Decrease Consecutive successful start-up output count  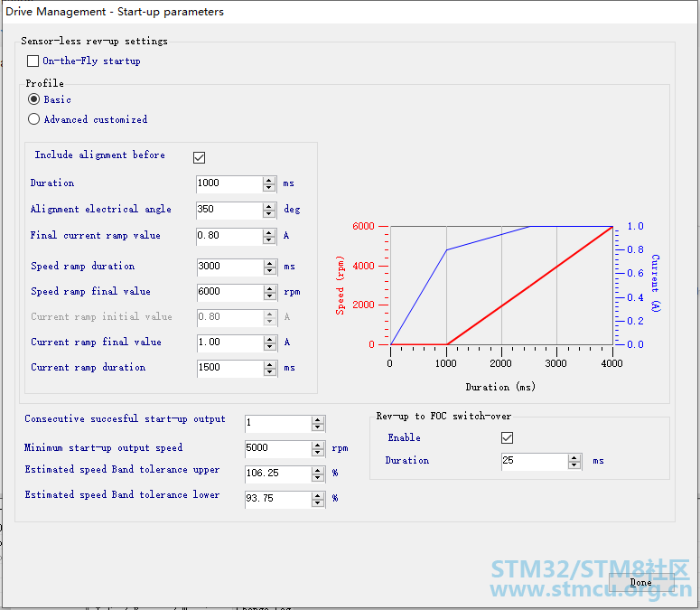click(x=317, y=427)
